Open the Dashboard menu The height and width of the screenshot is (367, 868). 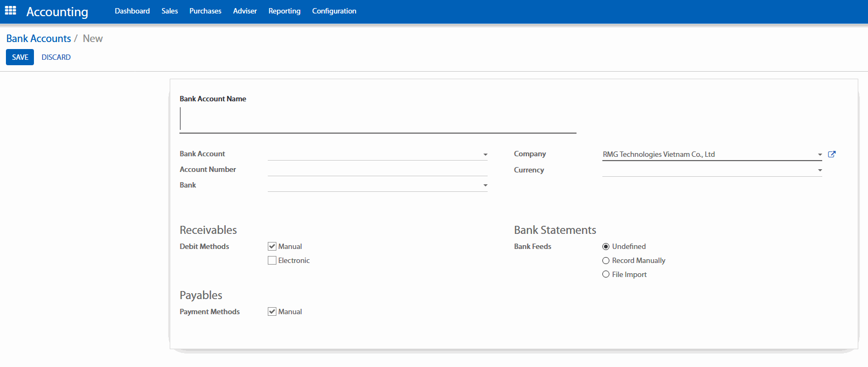pyautogui.click(x=132, y=11)
